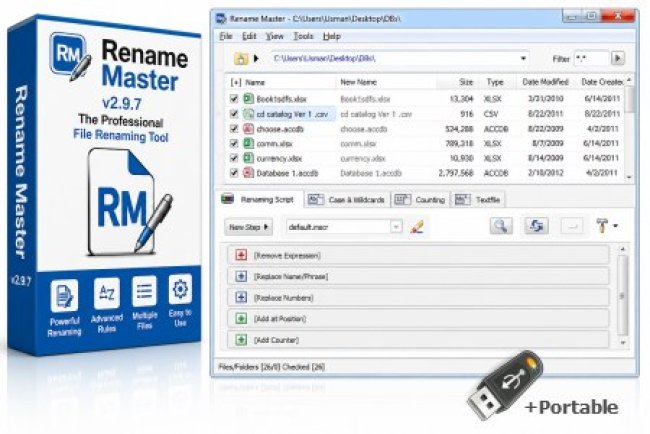Open the folder path dropdown arrow

click(523, 58)
